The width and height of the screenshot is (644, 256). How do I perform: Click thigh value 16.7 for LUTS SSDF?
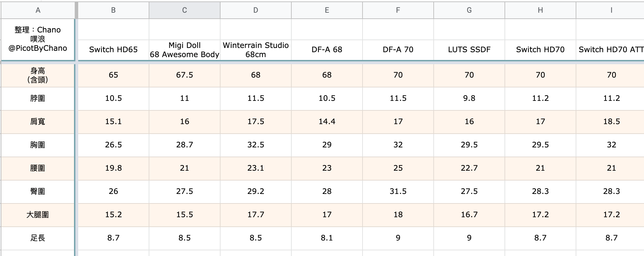click(469, 215)
